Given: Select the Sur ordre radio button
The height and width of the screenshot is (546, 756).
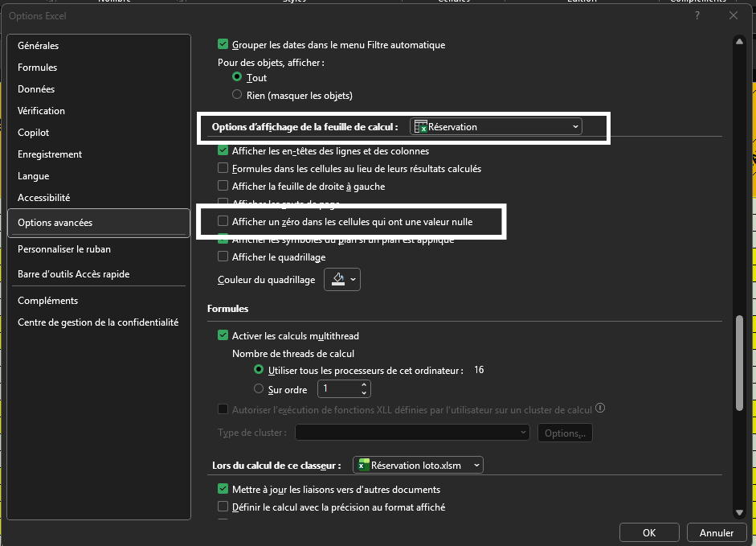Looking at the screenshot, I should tap(259, 389).
